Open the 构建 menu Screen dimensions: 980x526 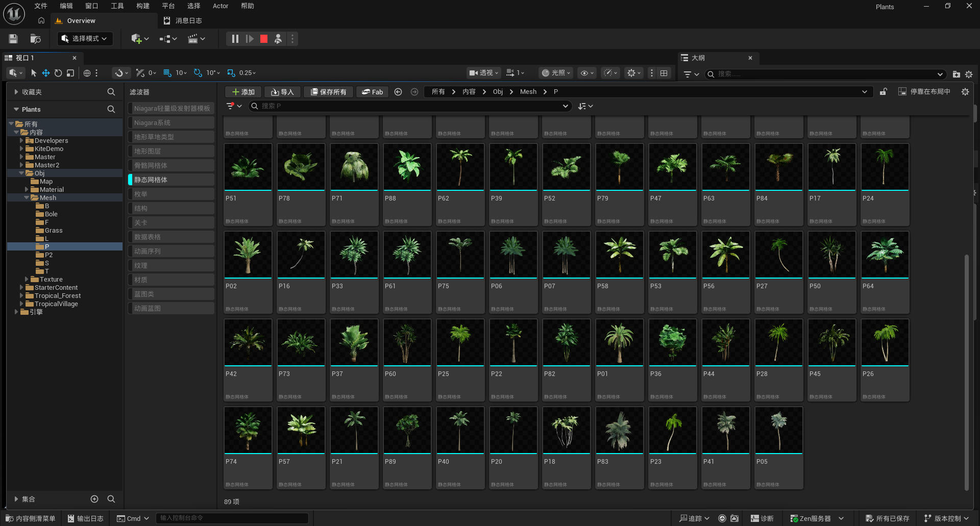[x=143, y=6]
